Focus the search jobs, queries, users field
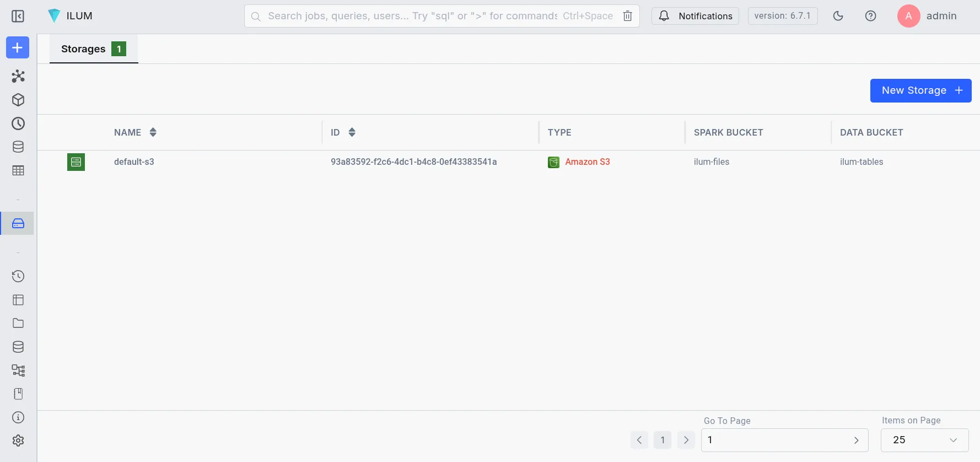This screenshot has width=980, height=462. pyautogui.click(x=412, y=16)
